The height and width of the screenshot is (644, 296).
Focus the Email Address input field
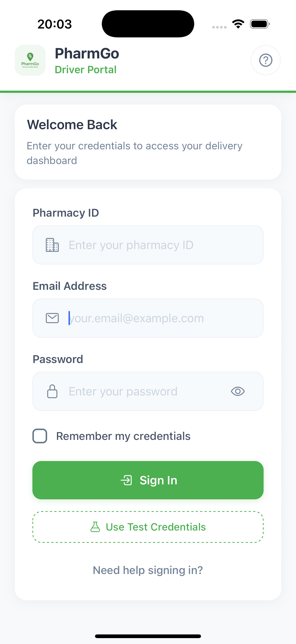click(155, 318)
